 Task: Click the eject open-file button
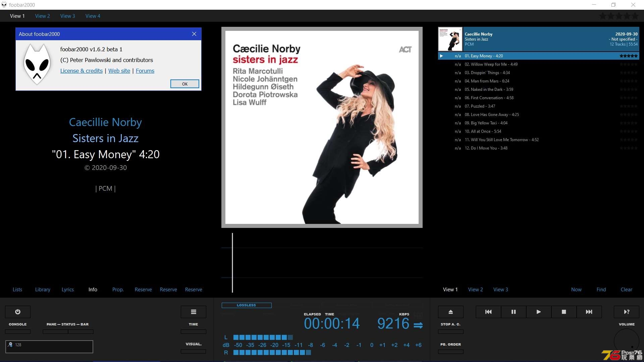[x=451, y=312]
